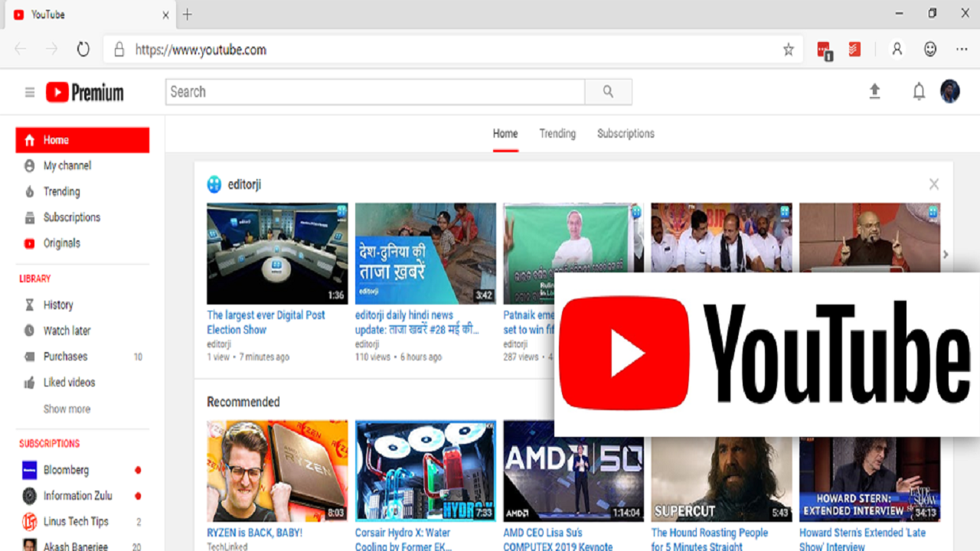This screenshot has height=551, width=980.
Task: Go forward in browser history
Action: click(51, 50)
